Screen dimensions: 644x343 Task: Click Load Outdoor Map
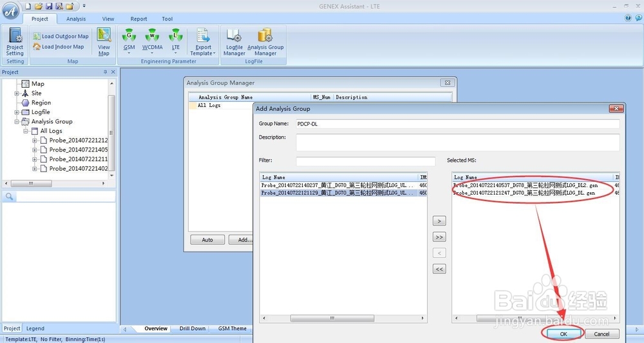pos(61,36)
